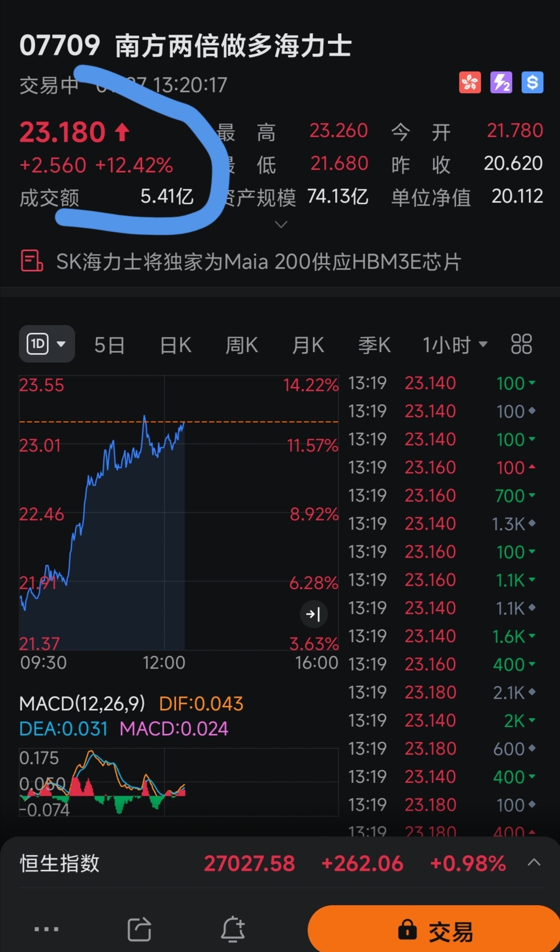Switch to the 月K chart tab
The height and width of the screenshot is (952, 560).
pyautogui.click(x=308, y=345)
